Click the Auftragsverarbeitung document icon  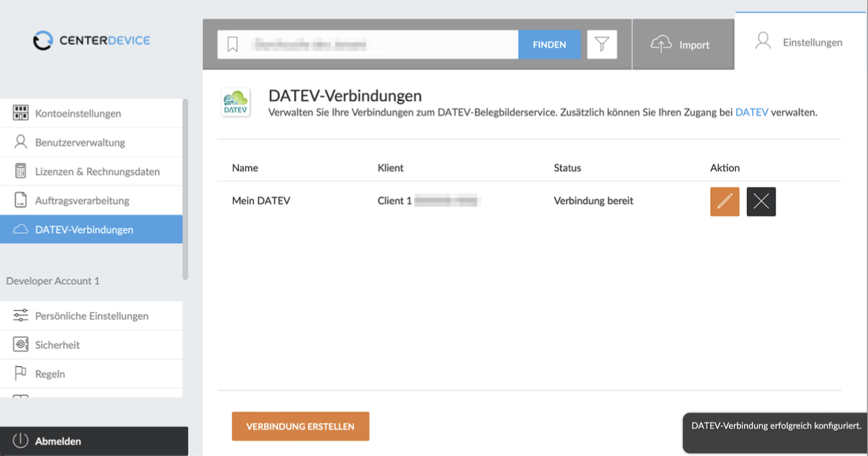pyautogui.click(x=21, y=200)
